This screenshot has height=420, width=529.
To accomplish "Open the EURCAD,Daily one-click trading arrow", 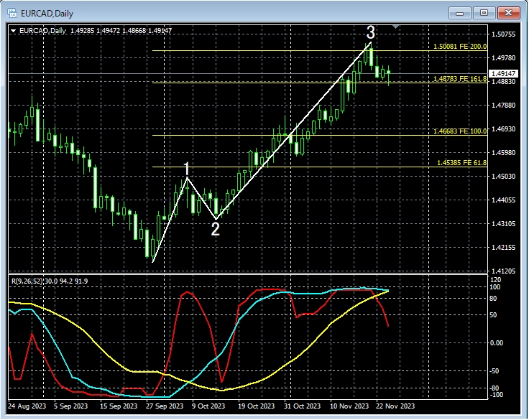I will [x=13, y=30].
